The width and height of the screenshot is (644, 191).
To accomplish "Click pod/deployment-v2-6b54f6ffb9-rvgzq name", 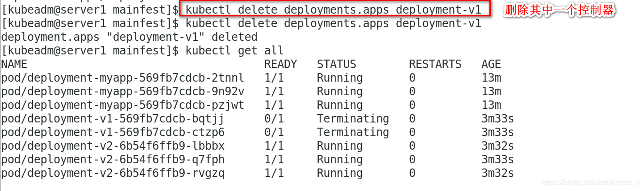I will click(113, 173).
